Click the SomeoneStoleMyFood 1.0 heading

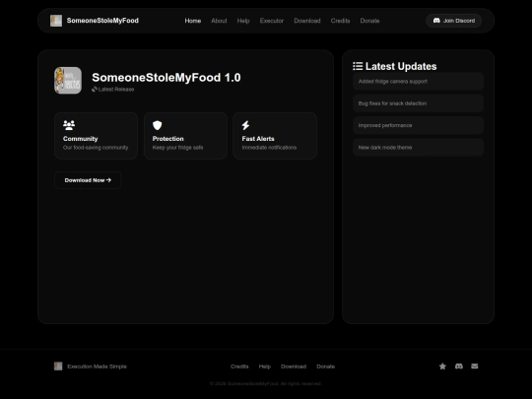tap(166, 78)
